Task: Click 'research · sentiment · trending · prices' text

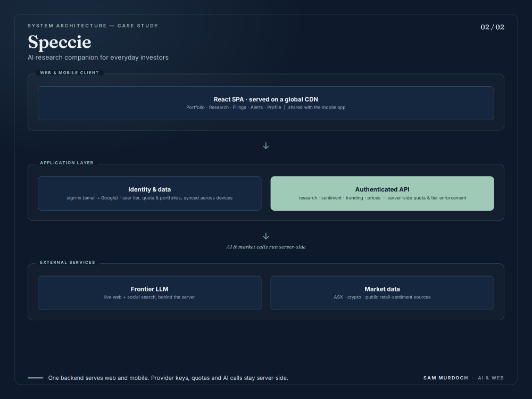Action: pos(339,198)
